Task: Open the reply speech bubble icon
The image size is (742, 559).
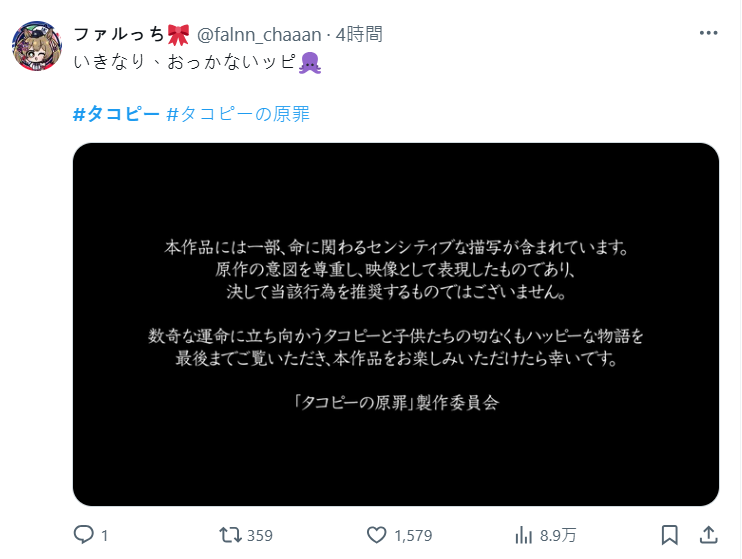Action: click(x=84, y=535)
